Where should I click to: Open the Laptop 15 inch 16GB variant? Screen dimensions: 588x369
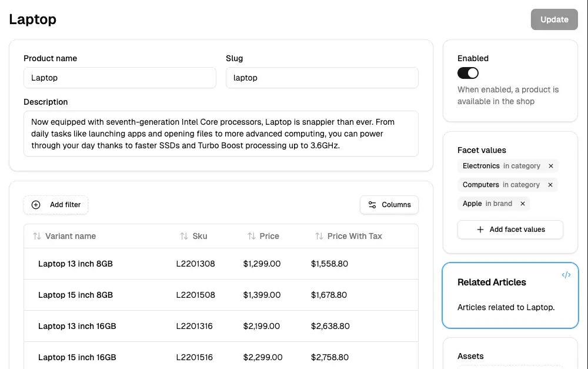click(77, 357)
